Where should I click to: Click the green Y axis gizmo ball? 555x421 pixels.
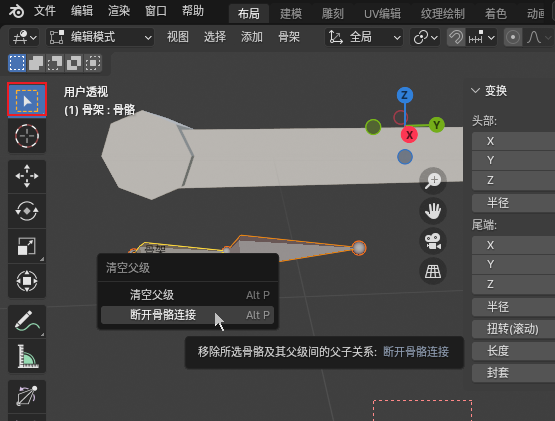(436, 125)
